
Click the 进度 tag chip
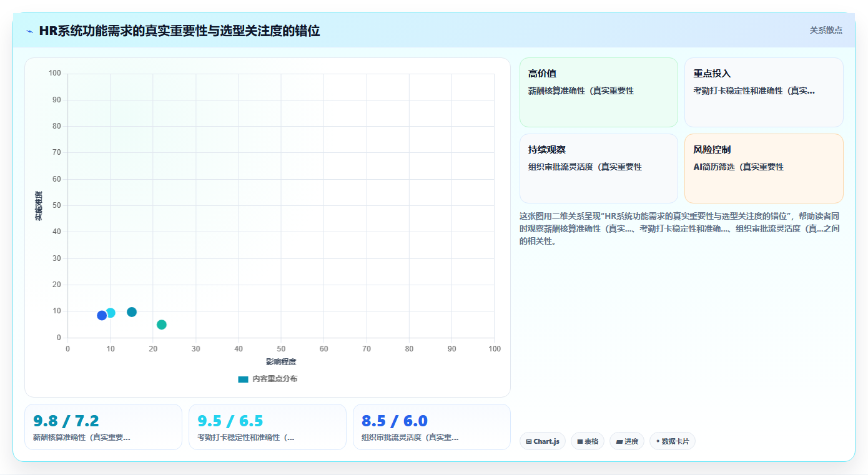click(x=627, y=441)
